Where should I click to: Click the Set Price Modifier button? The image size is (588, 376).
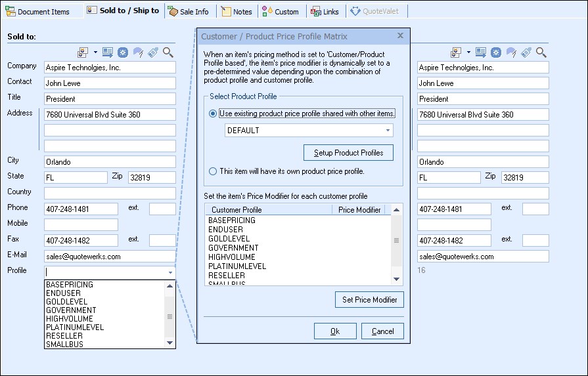(x=369, y=300)
